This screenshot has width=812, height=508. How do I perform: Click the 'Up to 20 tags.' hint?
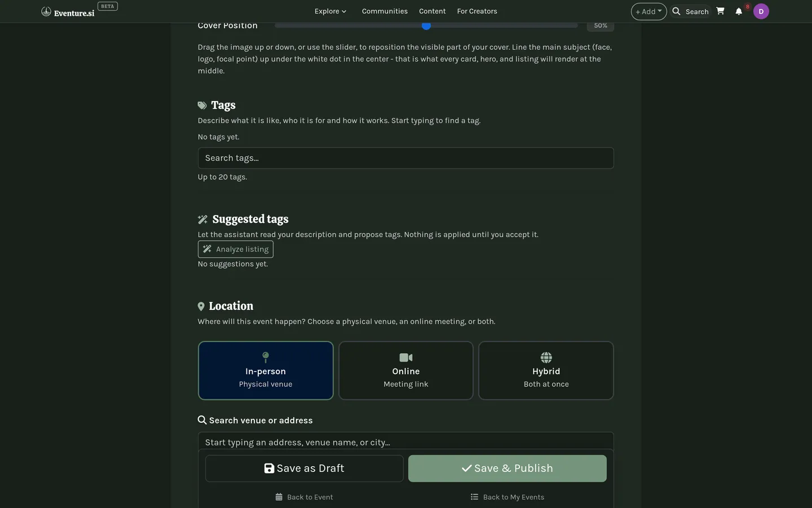click(x=222, y=177)
